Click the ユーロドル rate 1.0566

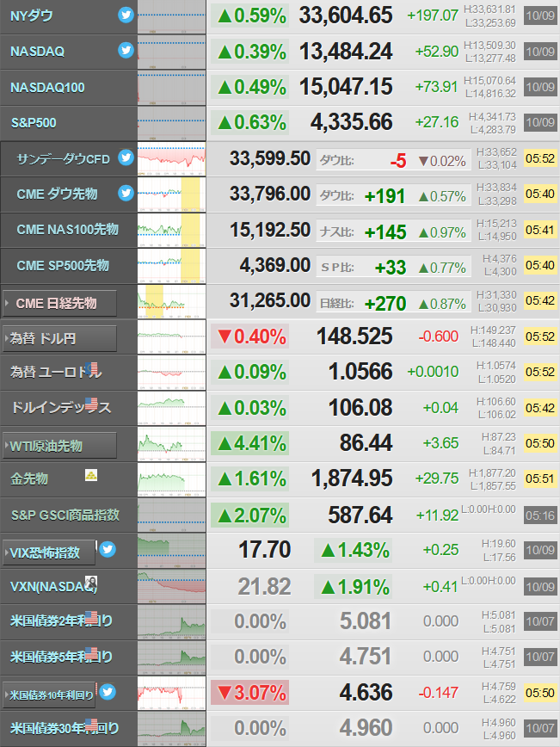click(360, 372)
